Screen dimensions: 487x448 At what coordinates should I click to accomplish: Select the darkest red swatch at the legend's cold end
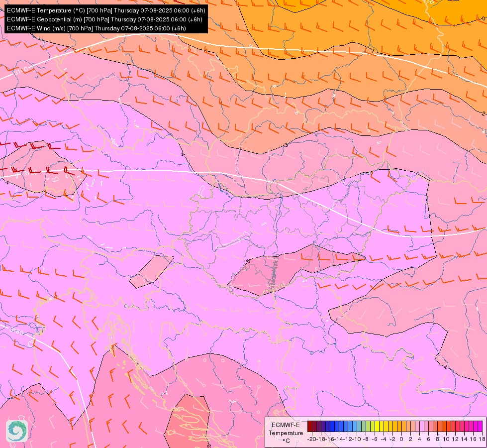[309, 426]
